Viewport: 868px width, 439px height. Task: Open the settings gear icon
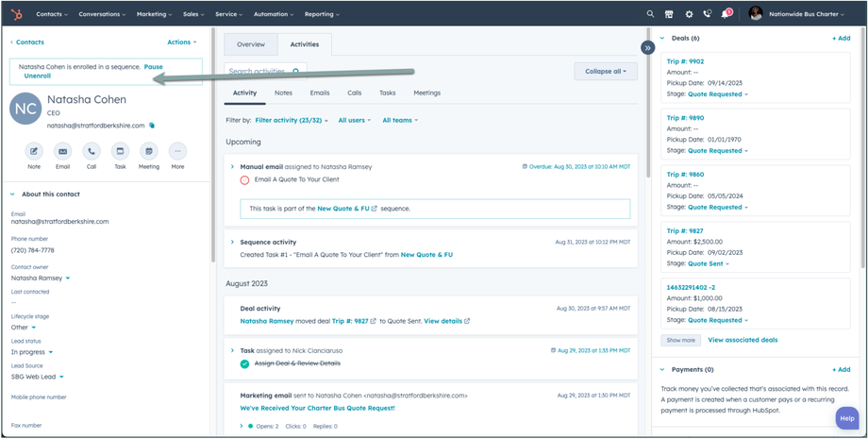tap(689, 14)
